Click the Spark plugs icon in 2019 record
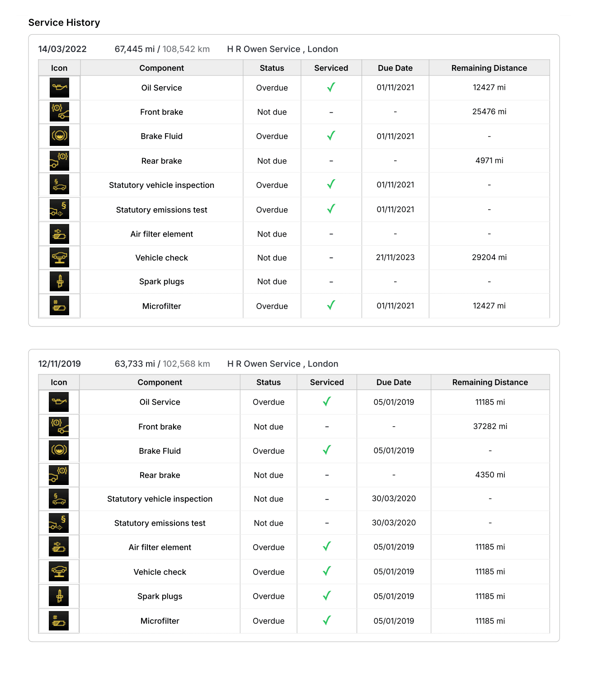Image resolution: width=593 pixels, height=700 pixels. [x=58, y=596]
